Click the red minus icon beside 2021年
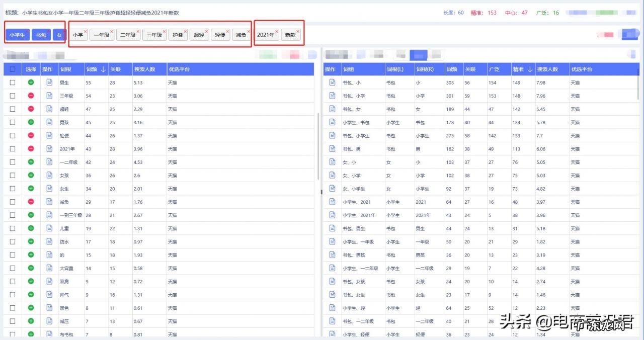The image size is (644, 340). point(31,148)
